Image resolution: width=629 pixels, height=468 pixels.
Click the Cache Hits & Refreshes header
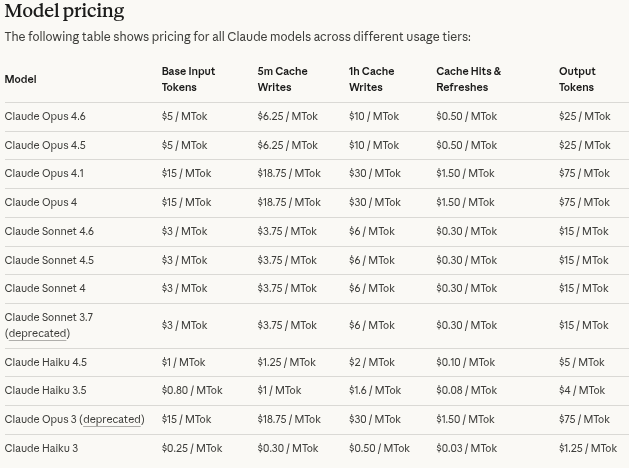coord(468,79)
